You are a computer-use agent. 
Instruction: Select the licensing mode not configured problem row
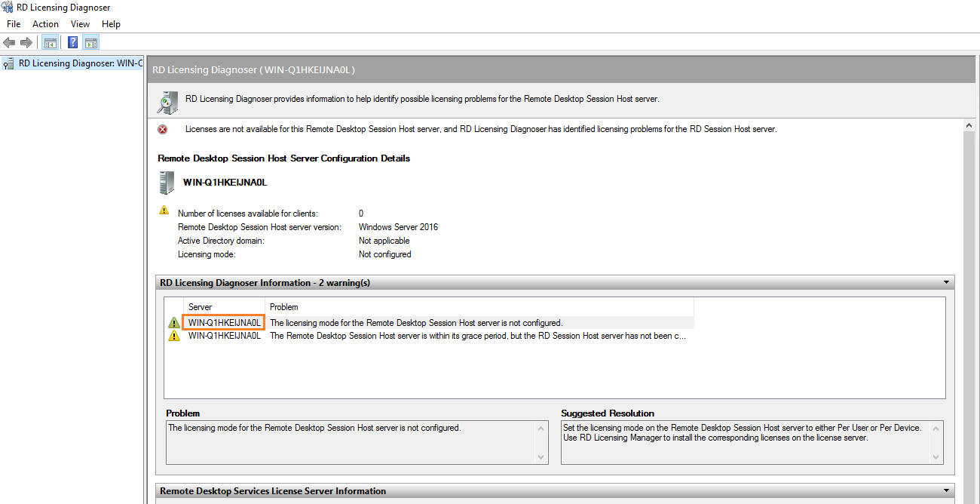tap(430, 323)
